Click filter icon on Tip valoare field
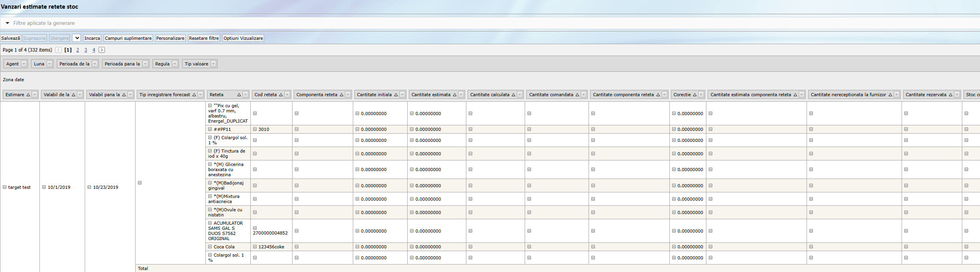Viewport: 980px width, 272px height. point(213,64)
